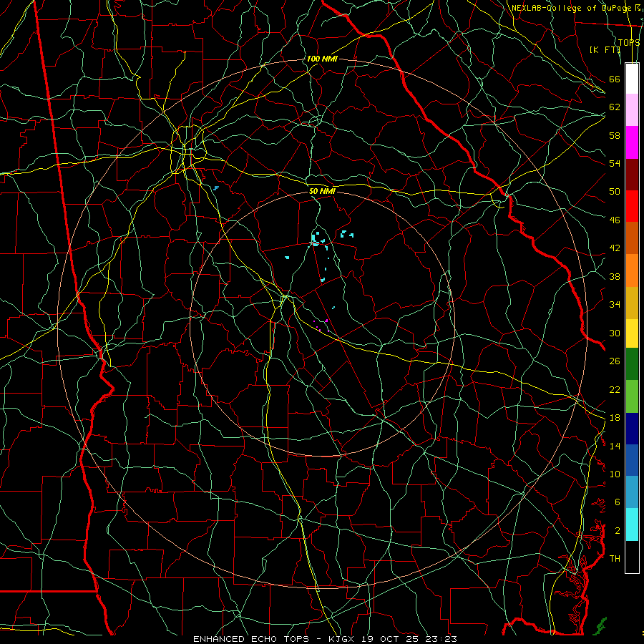The width and height of the screenshot is (644, 644).
Task: Click the 'KJGX' radar site identifier
Action: point(341,639)
